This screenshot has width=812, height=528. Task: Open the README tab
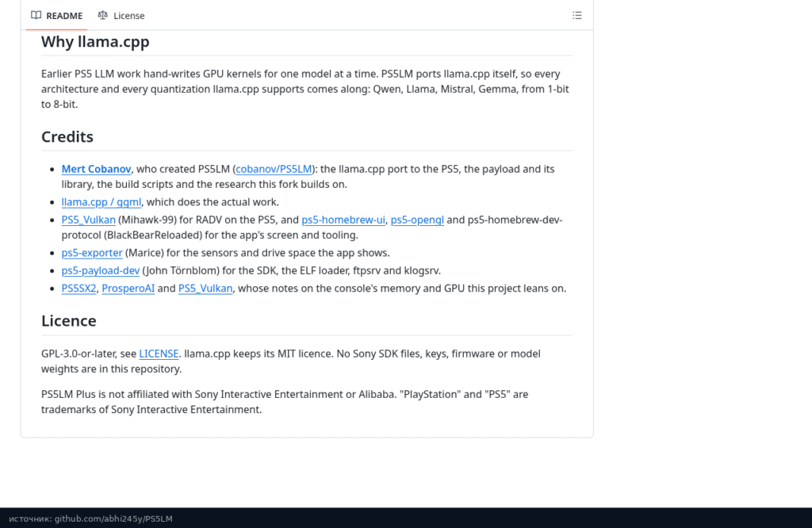coord(56,16)
